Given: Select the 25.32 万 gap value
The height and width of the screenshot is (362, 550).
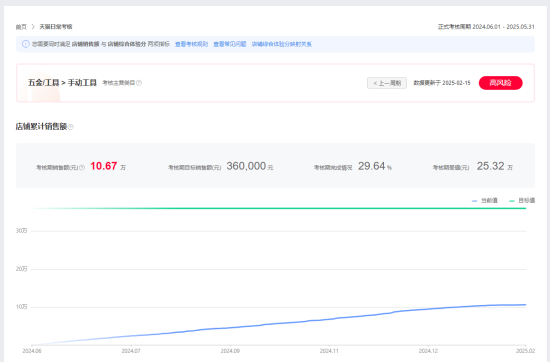Looking at the screenshot, I should 495,166.
